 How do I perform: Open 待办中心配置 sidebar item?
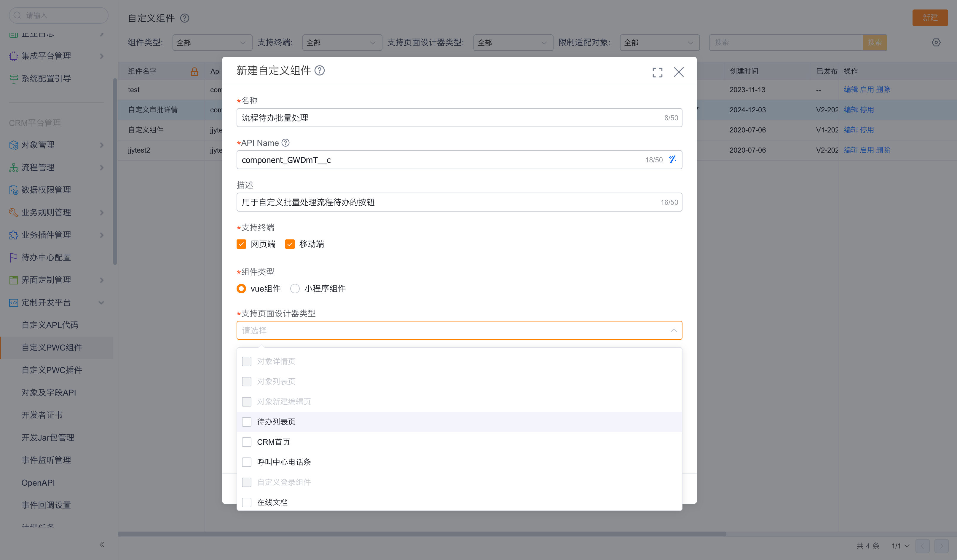(x=46, y=257)
